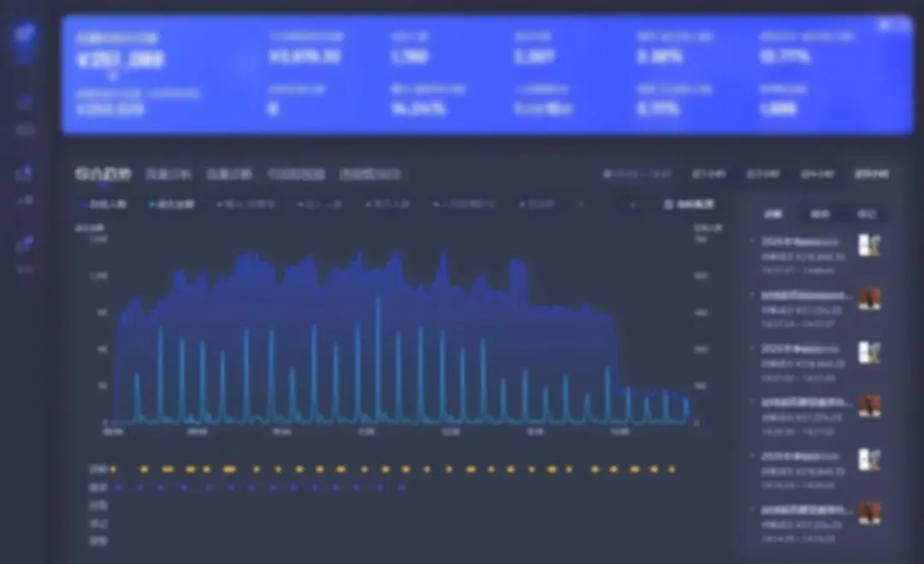The width and height of the screenshot is (924, 564).
Task: Click the first yellow marker in the timeline row
Action: 113,470
